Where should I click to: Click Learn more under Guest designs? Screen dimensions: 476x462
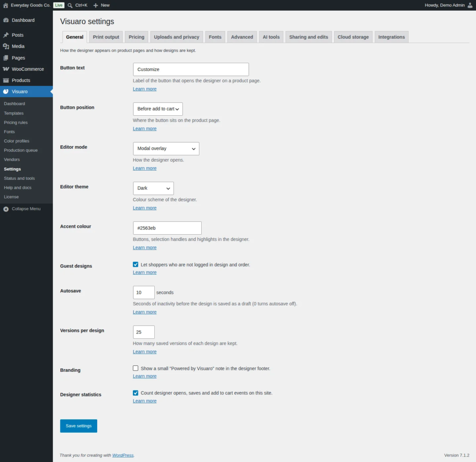coord(145,272)
